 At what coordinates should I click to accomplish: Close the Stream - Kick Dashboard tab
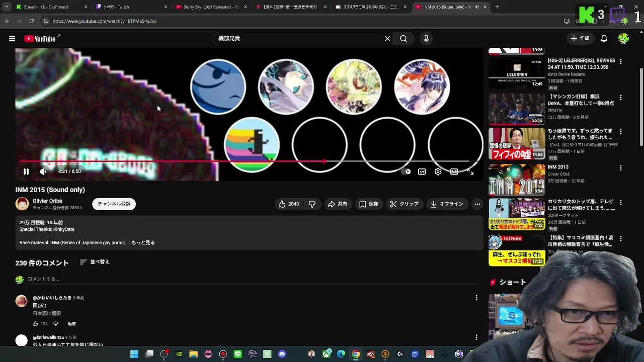click(x=86, y=7)
